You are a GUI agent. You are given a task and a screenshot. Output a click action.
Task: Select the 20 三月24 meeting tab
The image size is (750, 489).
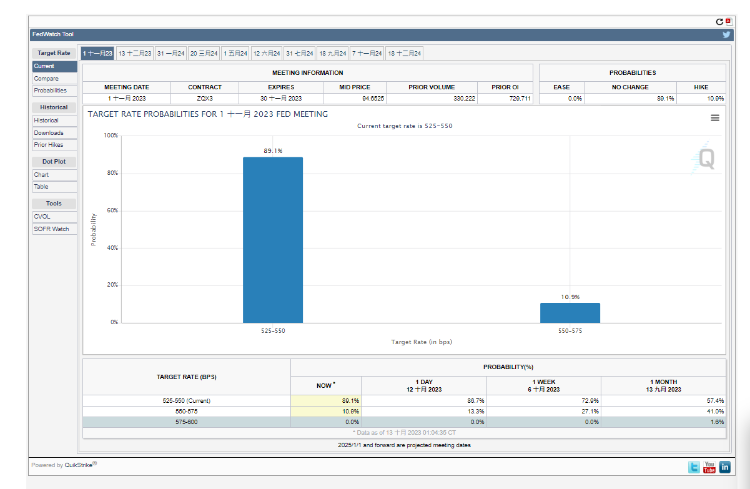coord(204,53)
